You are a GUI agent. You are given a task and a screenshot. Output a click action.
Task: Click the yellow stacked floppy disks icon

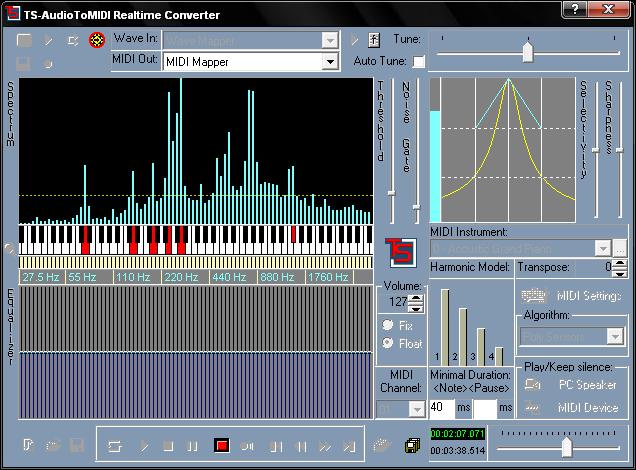pyautogui.click(x=413, y=445)
